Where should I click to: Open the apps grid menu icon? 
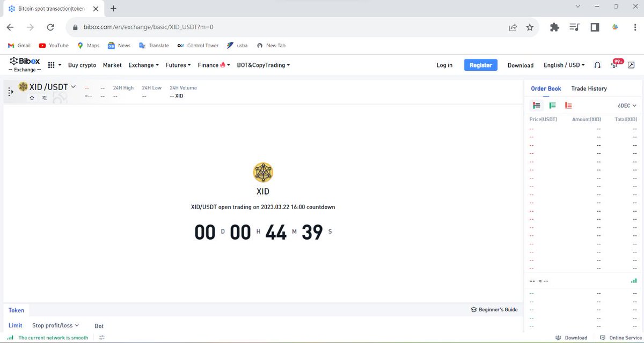pos(52,65)
